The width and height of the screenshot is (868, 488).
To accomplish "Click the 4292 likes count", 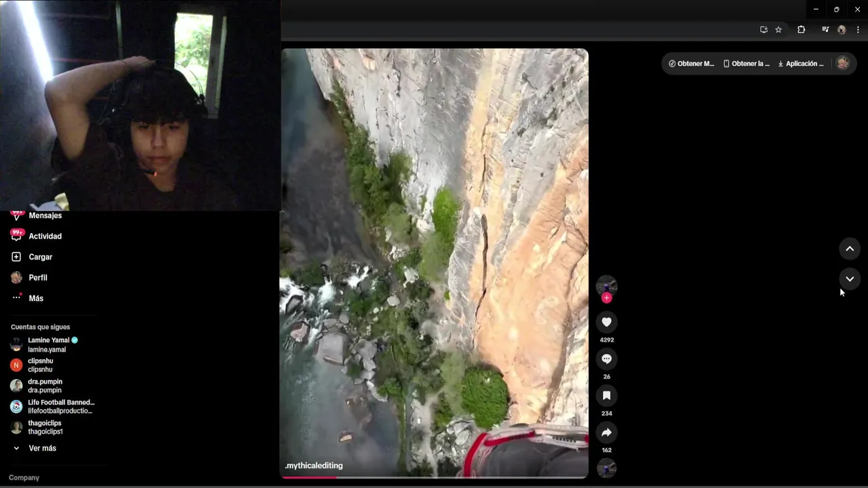I will 606,340.
